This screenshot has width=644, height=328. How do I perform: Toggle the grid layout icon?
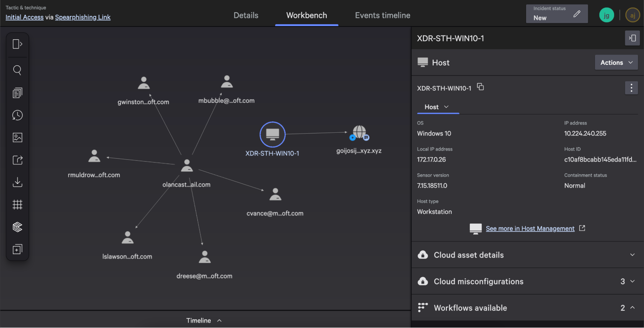17,205
